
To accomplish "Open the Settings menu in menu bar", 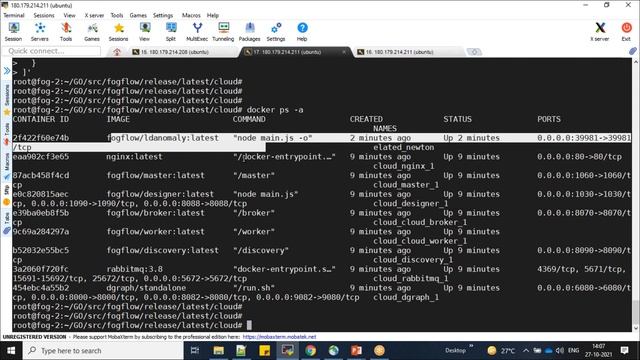I will coord(163,15).
